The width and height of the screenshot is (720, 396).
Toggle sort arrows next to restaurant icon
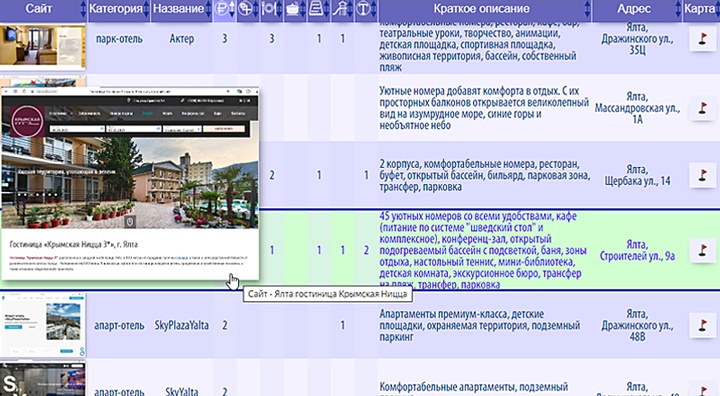pos(279,9)
